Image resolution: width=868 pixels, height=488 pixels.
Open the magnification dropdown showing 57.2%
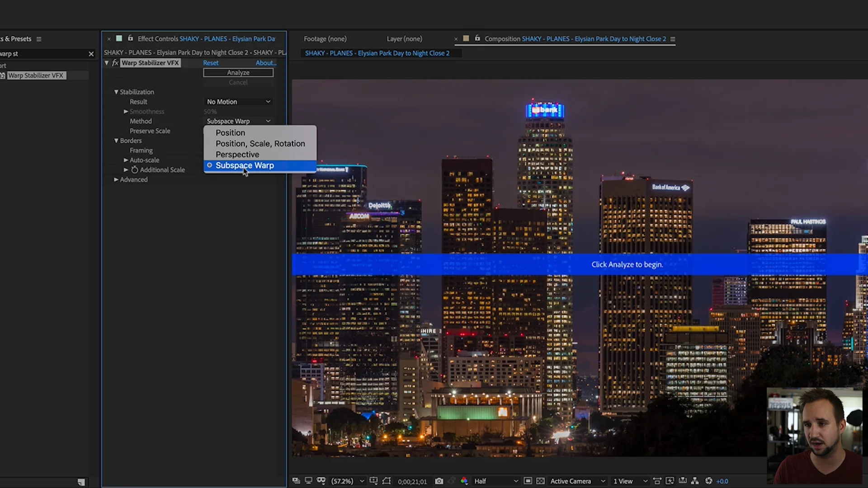[347, 481]
